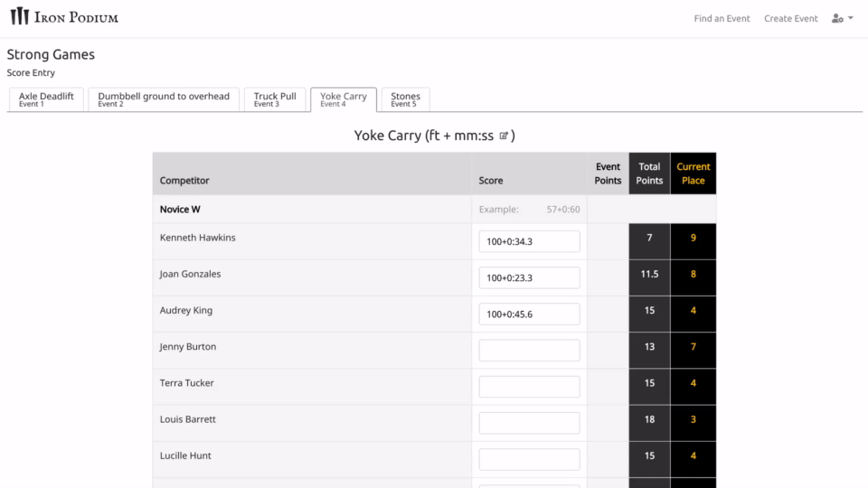Image resolution: width=868 pixels, height=488 pixels.
Task: Click Louis Barrett empty score field
Action: (529, 423)
